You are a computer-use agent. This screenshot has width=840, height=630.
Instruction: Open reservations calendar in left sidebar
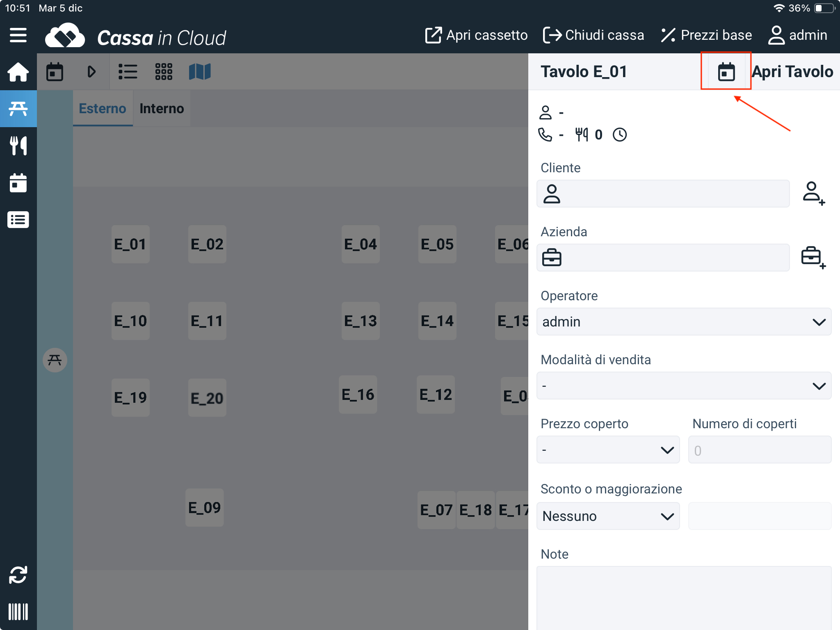[18, 183]
